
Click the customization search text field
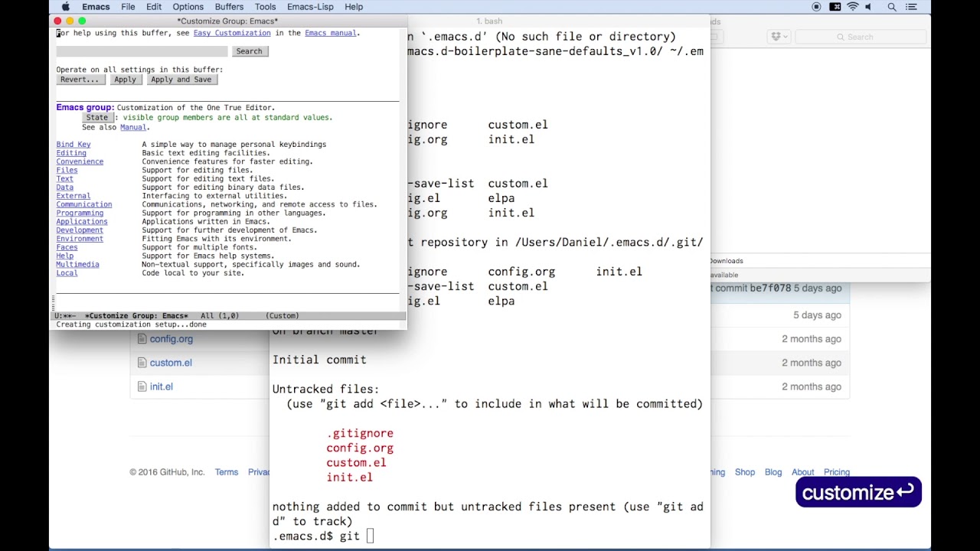[142, 51]
